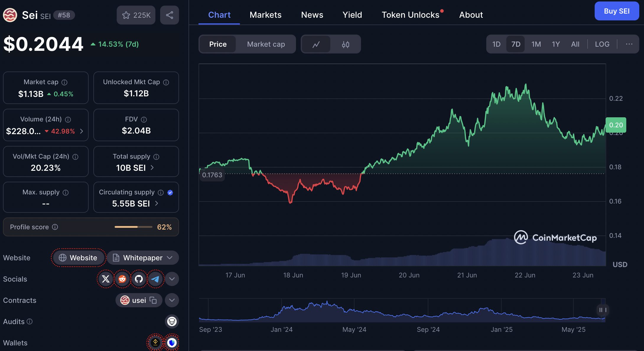The height and width of the screenshot is (351, 644).
Task: Open the Chart tab
Action: (x=219, y=15)
